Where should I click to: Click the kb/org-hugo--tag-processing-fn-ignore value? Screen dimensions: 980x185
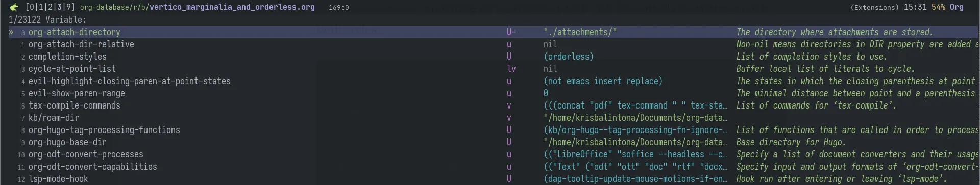tap(635, 130)
